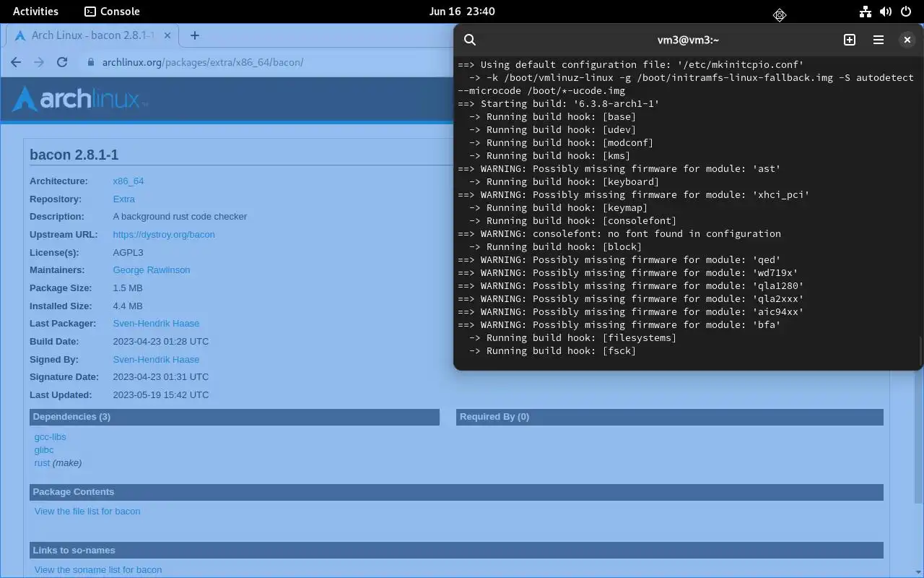This screenshot has width=924, height=578.
Task: Click the Package Contents header
Action: (x=456, y=492)
